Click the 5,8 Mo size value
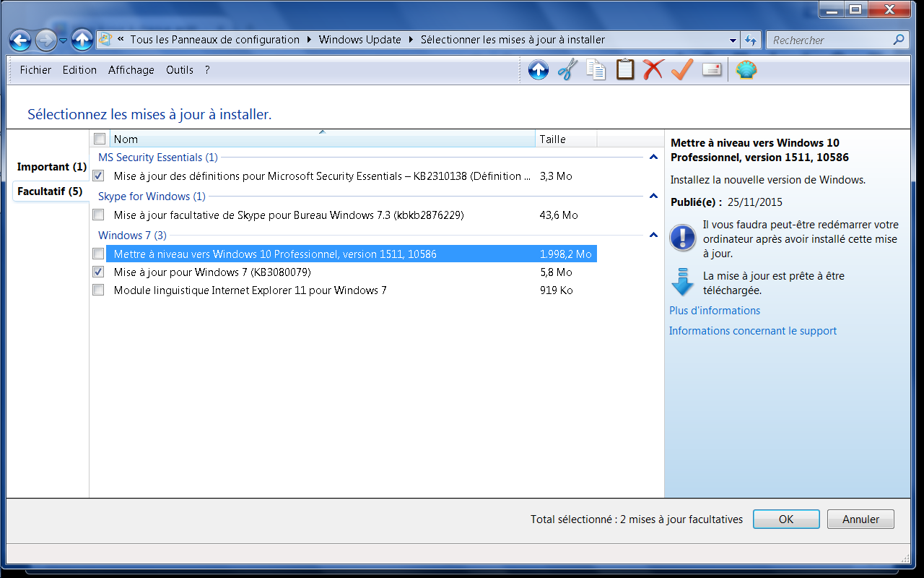The image size is (924, 578). coord(556,272)
